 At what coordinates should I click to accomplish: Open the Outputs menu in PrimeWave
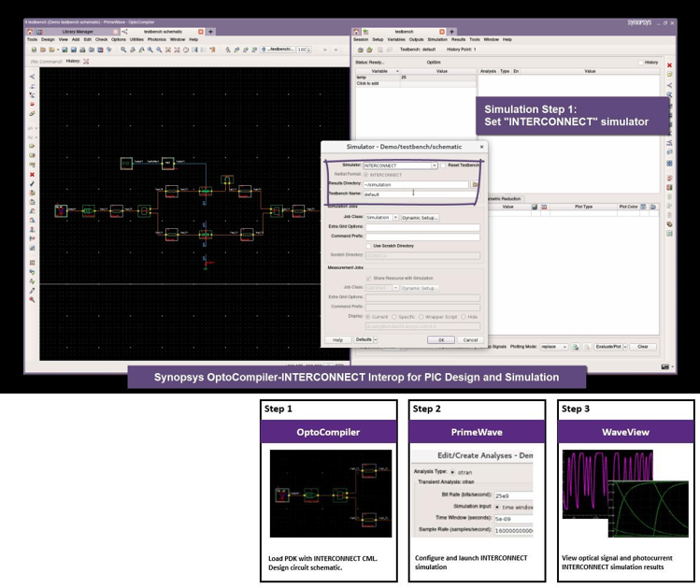click(416, 39)
